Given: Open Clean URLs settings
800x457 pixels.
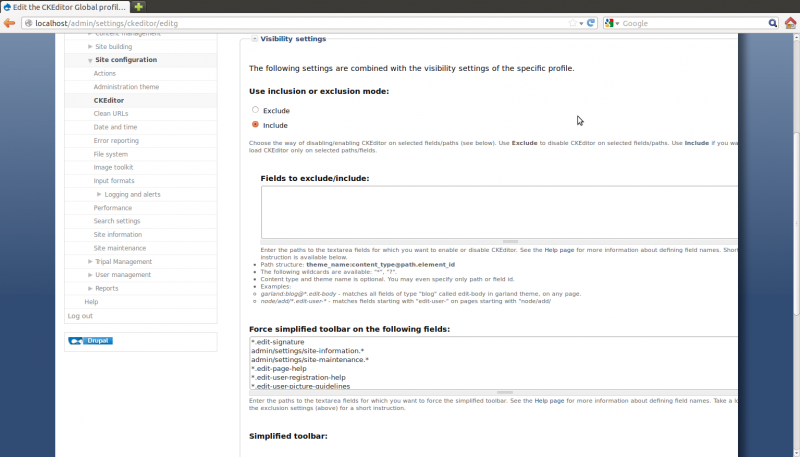Looking at the screenshot, I should pyautogui.click(x=111, y=114).
